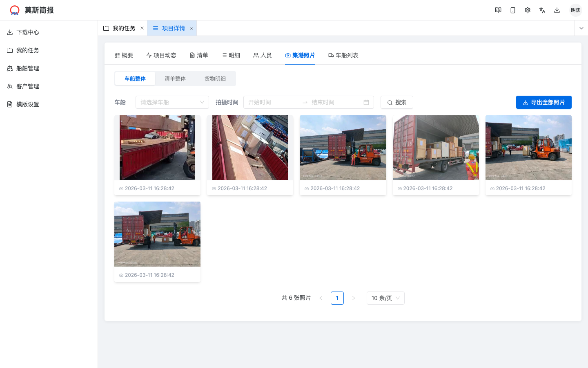Click the language translate icon
The height and width of the screenshot is (368, 588).
(x=542, y=10)
